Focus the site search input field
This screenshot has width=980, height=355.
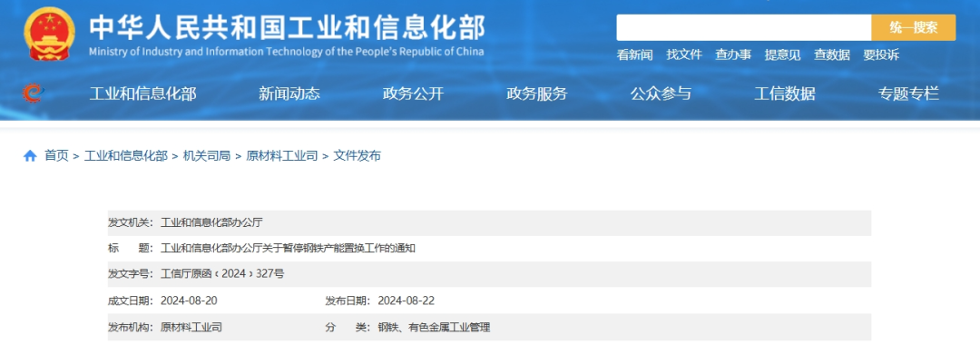click(744, 27)
